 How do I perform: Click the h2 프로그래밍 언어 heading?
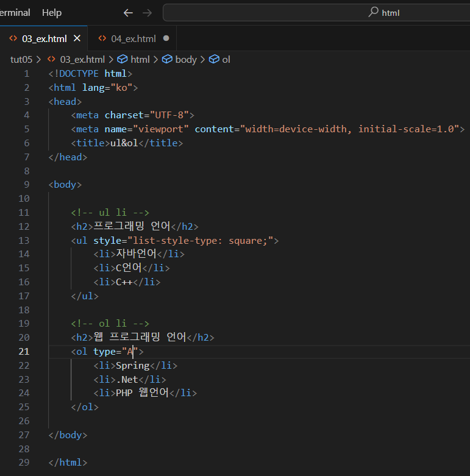135,227
